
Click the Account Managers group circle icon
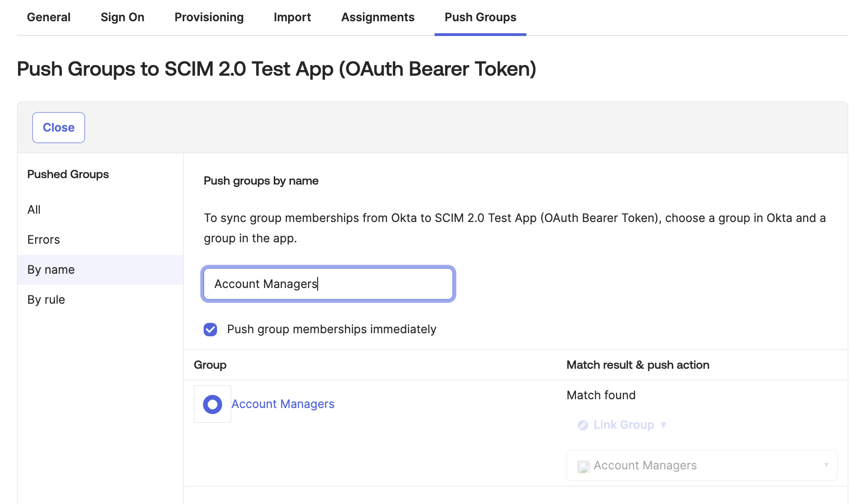pos(212,404)
